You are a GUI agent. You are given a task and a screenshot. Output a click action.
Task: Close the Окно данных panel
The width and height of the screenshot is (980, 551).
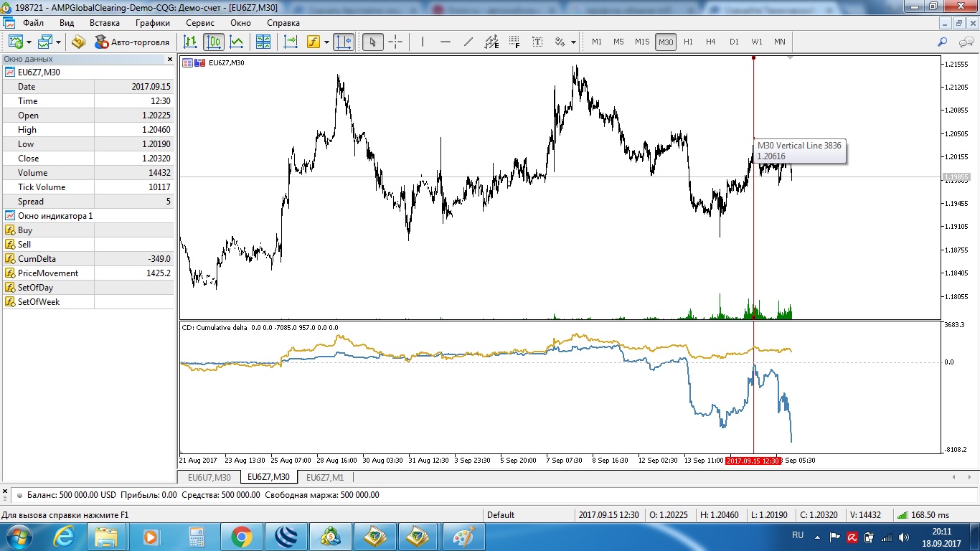pyautogui.click(x=170, y=60)
